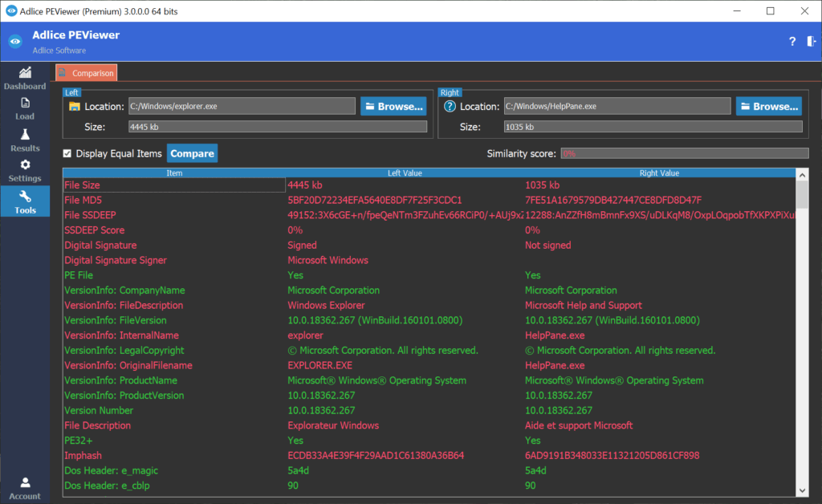
Task: Click the help question mark icon
Action: click(x=791, y=42)
